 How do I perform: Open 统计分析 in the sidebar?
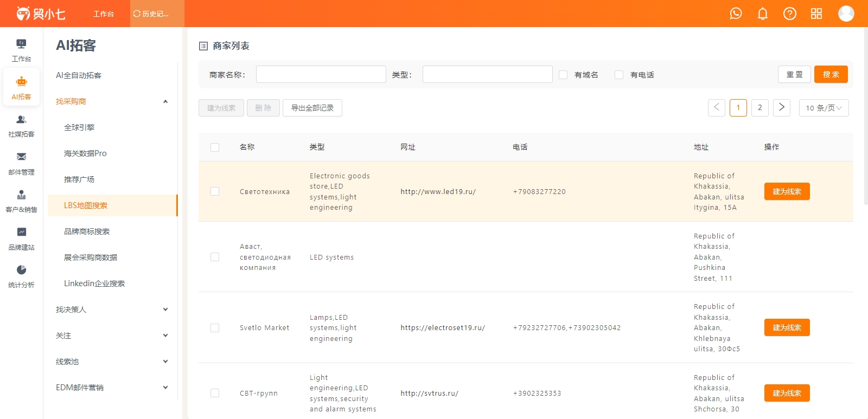click(21, 276)
